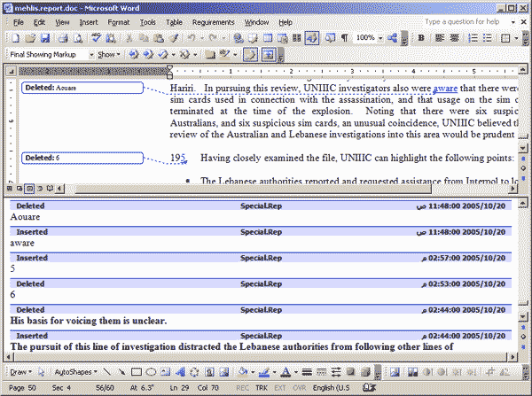This screenshot has height=396, width=532.
Task: Expand the Show dropdown on Reviewing toolbar
Action: 109,54
